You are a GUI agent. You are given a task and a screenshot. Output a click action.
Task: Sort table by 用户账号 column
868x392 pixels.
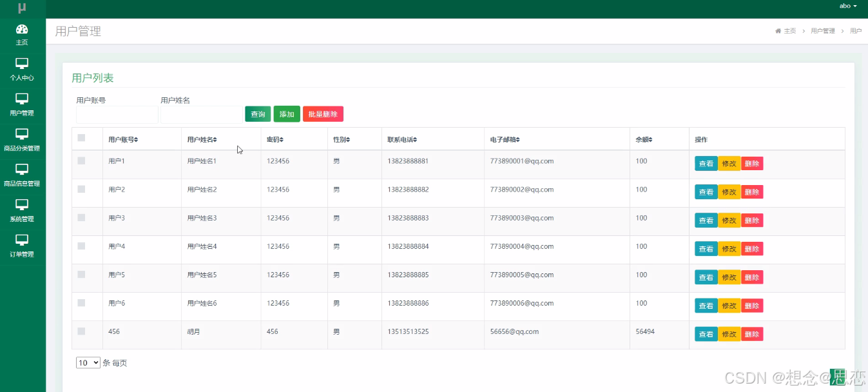(123, 139)
